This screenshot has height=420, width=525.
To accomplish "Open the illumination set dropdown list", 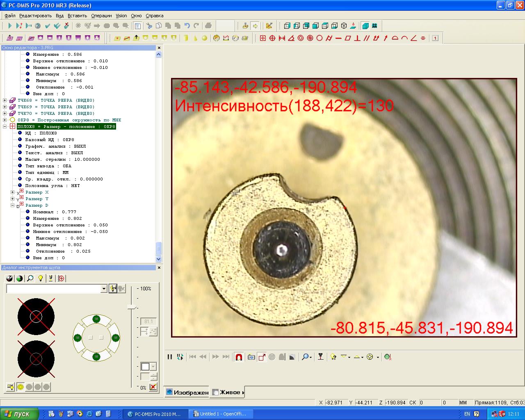I will click(103, 289).
